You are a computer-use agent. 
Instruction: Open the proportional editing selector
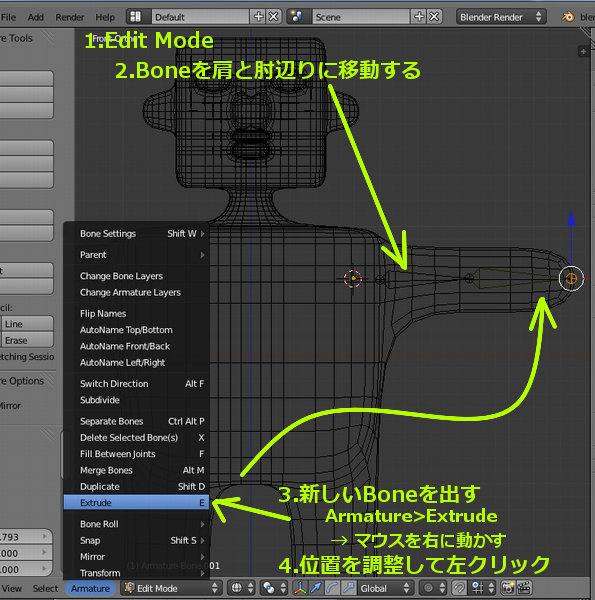pos(434,588)
